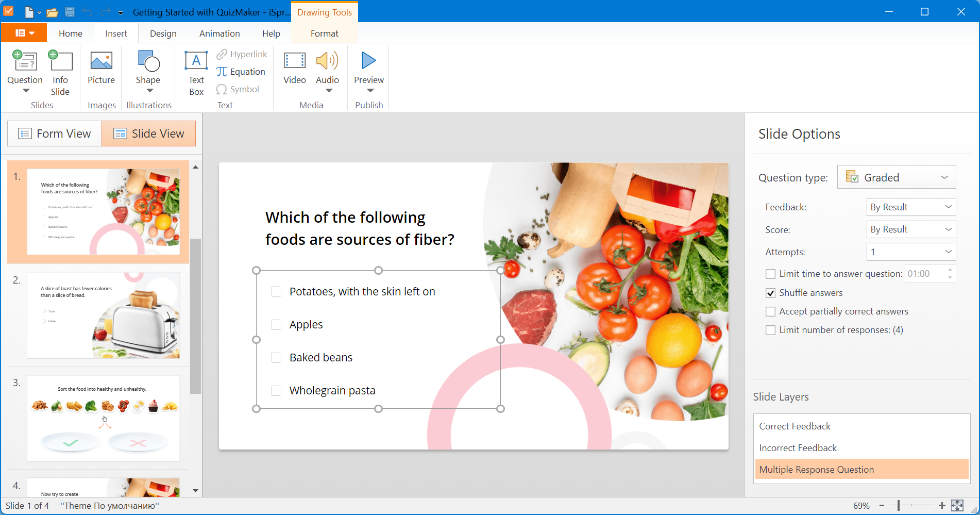
Task: Insert a Video
Action: tap(294, 70)
